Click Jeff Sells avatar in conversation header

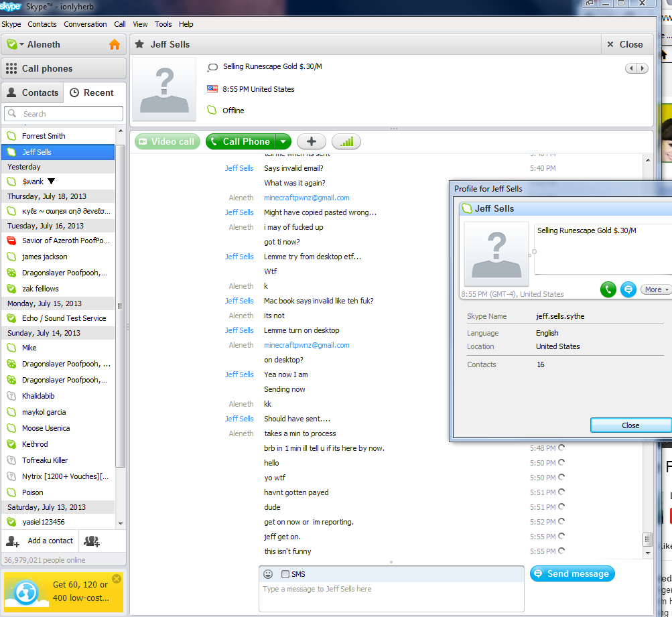(x=164, y=89)
